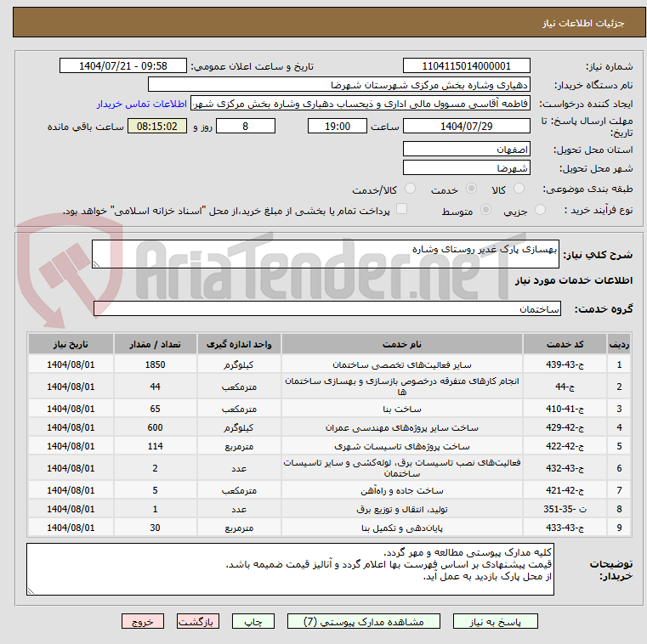
Task: Click the remaining time field 08:15:02
Action: click(156, 126)
